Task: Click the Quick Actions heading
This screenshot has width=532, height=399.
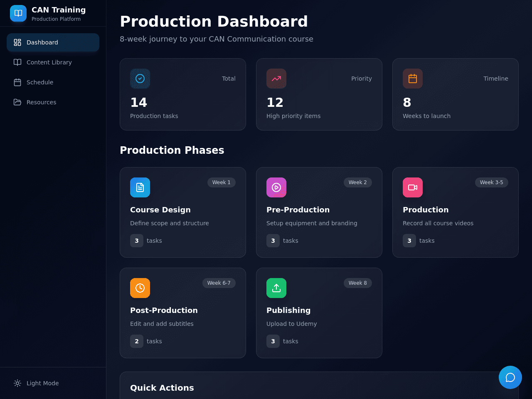Action: (x=162, y=388)
